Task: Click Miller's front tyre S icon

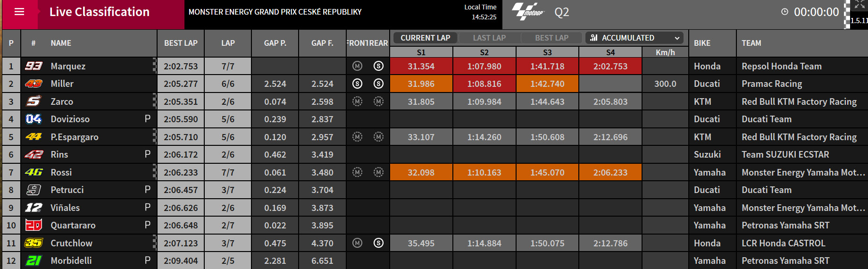Action: pos(358,84)
